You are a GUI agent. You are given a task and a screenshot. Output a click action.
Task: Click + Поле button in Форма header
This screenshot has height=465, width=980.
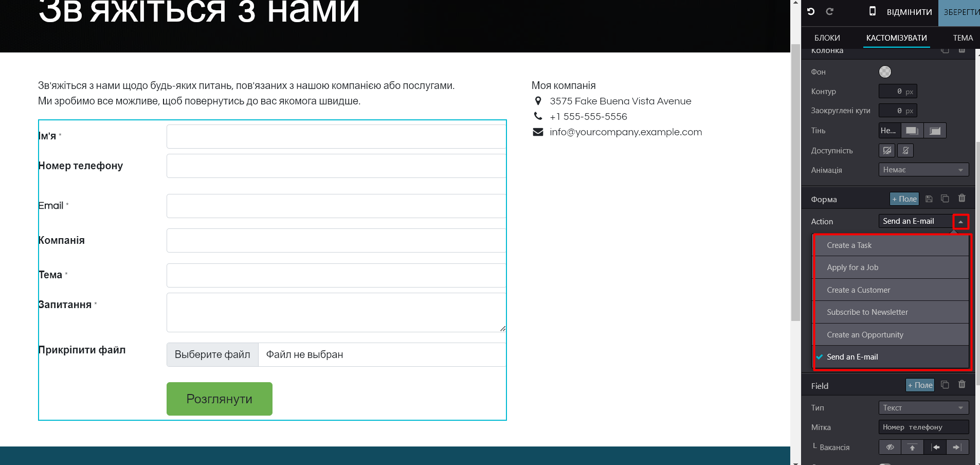tap(904, 199)
